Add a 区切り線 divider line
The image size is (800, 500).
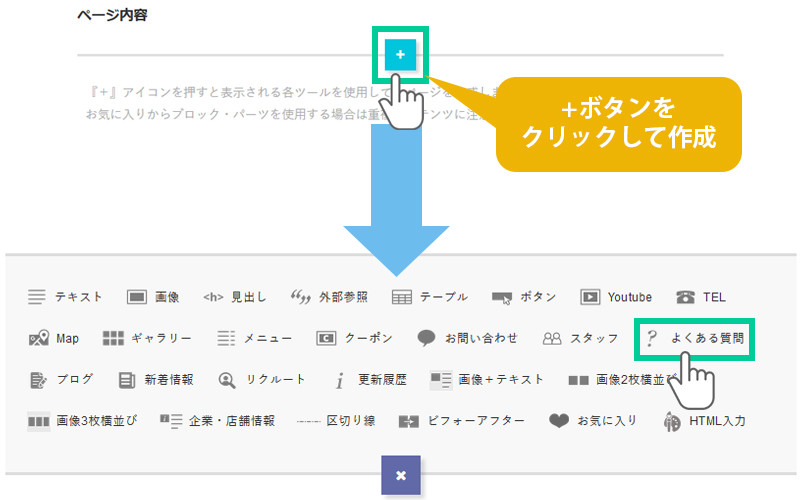(336, 421)
